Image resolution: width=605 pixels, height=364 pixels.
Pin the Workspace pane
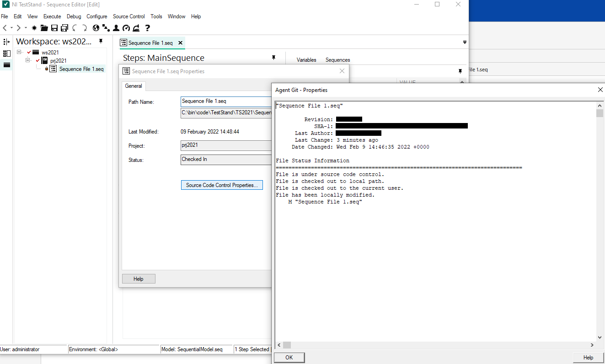pyautogui.click(x=101, y=41)
